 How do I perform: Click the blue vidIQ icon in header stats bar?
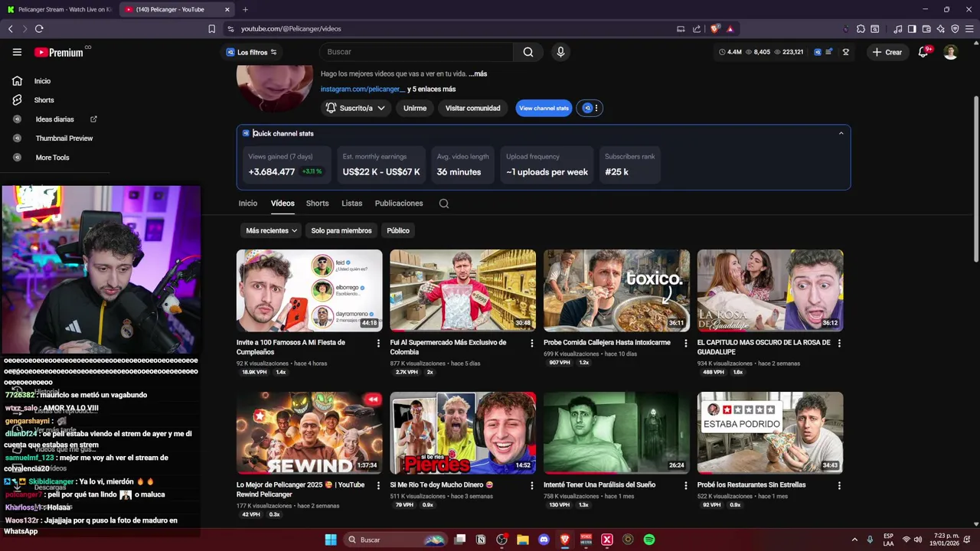pyautogui.click(x=818, y=52)
